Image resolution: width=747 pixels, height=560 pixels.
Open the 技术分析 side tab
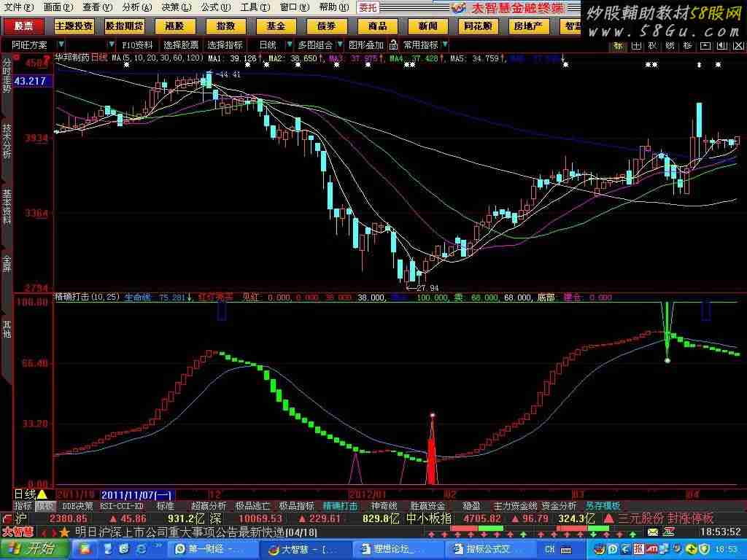pos(7,141)
